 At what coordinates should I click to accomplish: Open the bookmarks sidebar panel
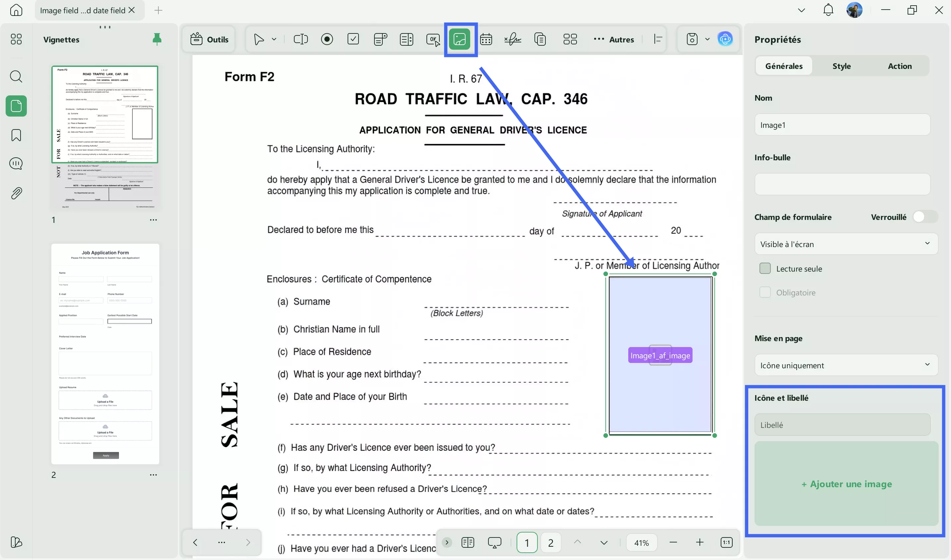click(x=16, y=135)
